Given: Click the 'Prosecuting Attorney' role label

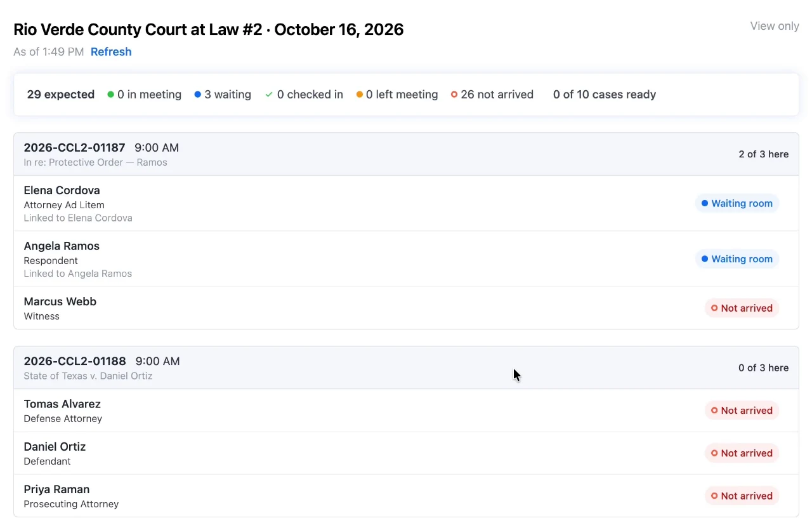Looking at the screenshot, I should coord(71,504).
